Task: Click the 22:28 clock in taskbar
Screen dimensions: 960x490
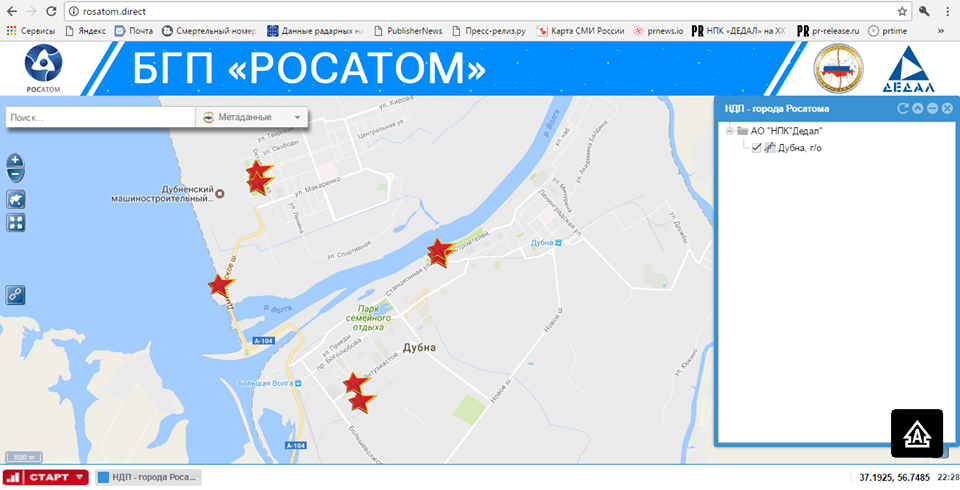Action: click(948, 477)
